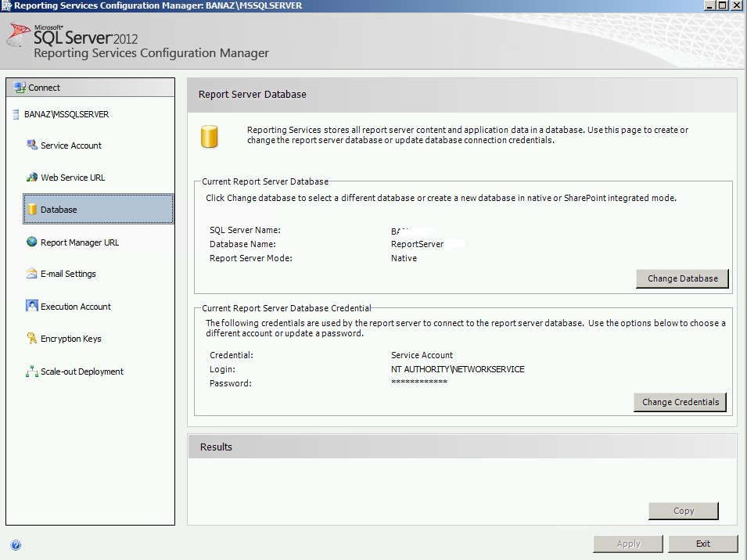Click the E-mail Settings envelope icon
Viewport: 747px width, 560px height.
[32, 273]
